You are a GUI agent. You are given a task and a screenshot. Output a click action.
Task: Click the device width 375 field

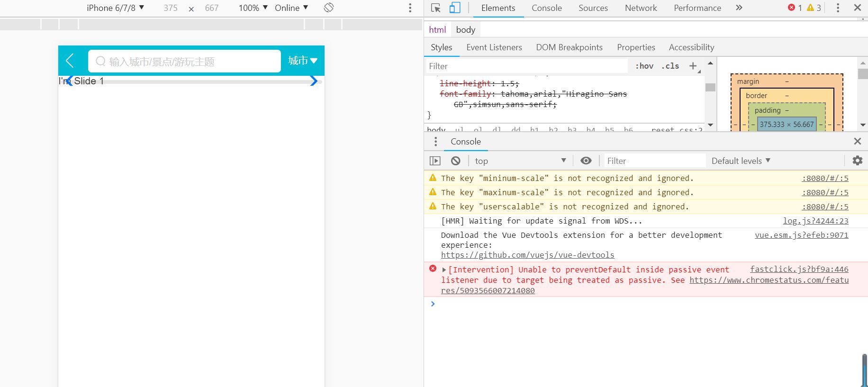coord(171,8)
